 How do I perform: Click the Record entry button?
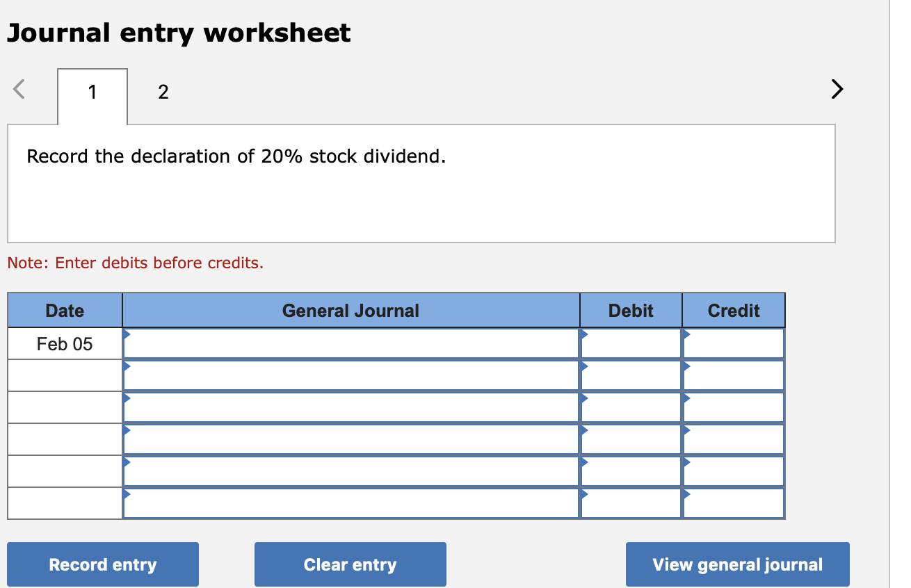point(103,564)
